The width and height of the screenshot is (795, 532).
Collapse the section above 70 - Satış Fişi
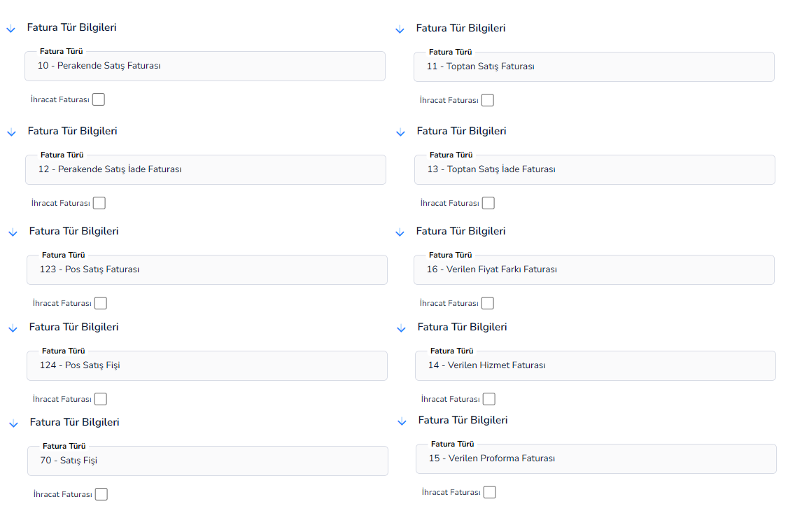14,424
